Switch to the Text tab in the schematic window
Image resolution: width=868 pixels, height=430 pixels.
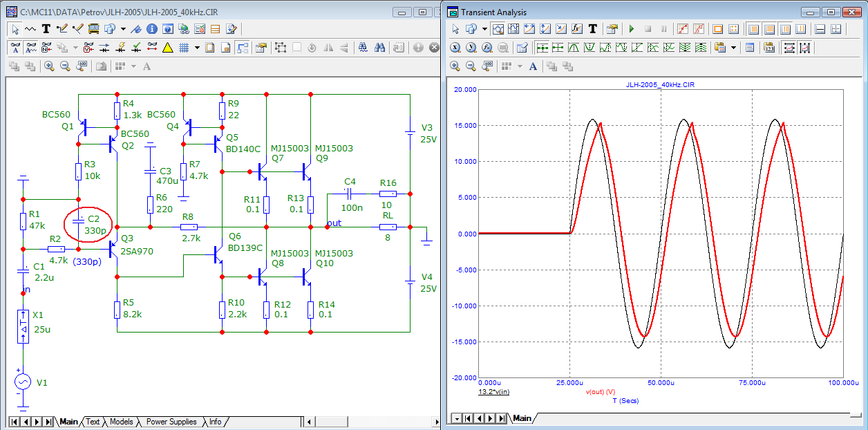93,422
